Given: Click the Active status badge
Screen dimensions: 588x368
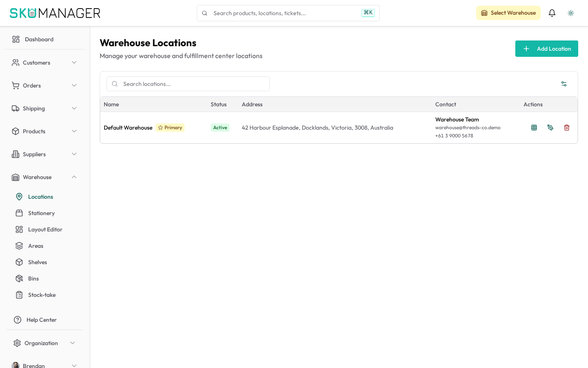Looking at the screenshot, I should pyautogui.click(x=220, y=128).
